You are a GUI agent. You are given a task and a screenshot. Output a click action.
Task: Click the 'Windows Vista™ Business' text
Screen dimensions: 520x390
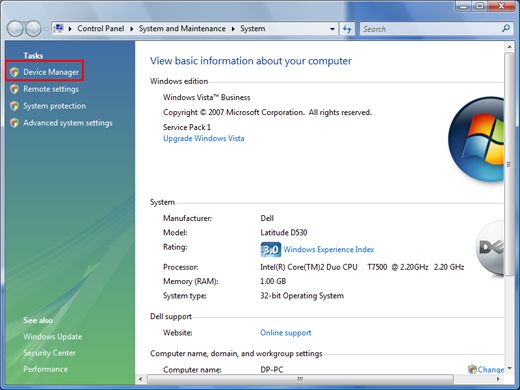(x=206, y=97)
